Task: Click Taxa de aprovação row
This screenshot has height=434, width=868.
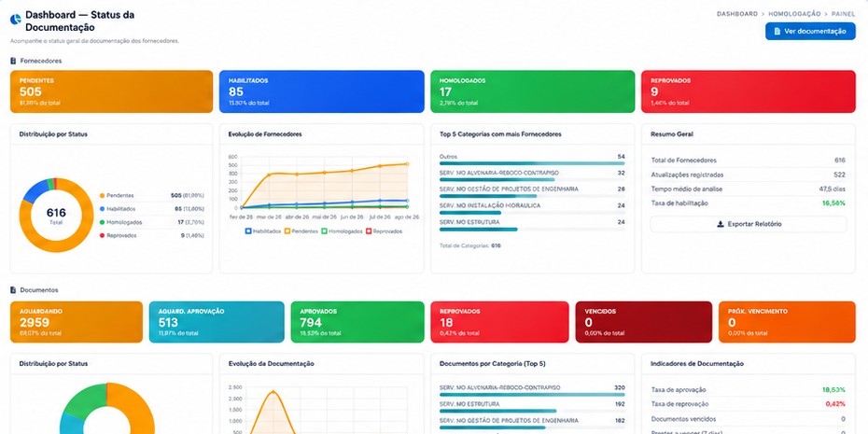Action: coord(748,390)
